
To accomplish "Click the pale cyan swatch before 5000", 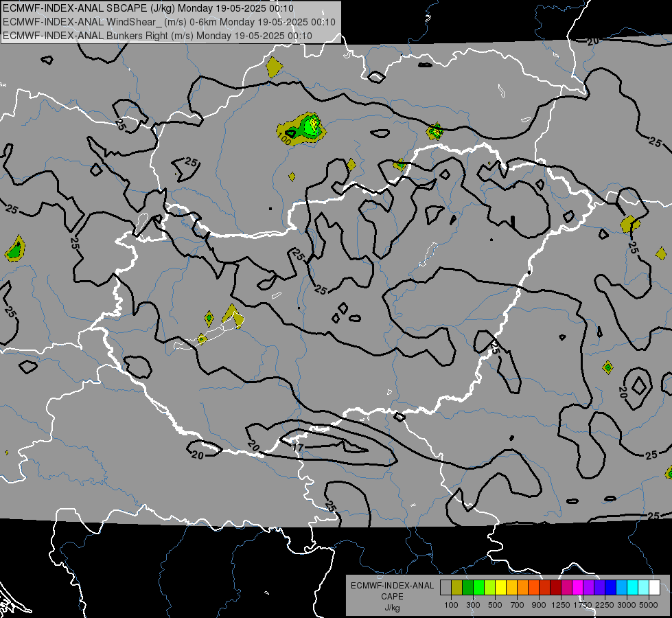I will click(644, 588).
